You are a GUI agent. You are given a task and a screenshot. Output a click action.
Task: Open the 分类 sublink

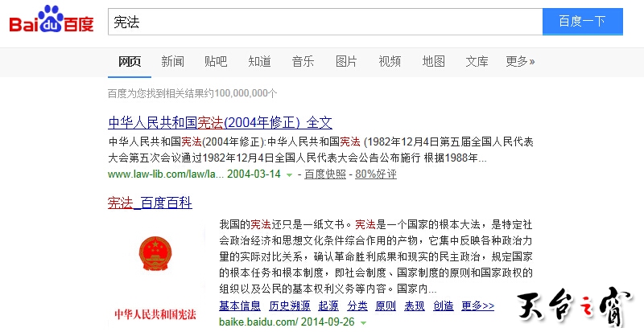point(357,305)
